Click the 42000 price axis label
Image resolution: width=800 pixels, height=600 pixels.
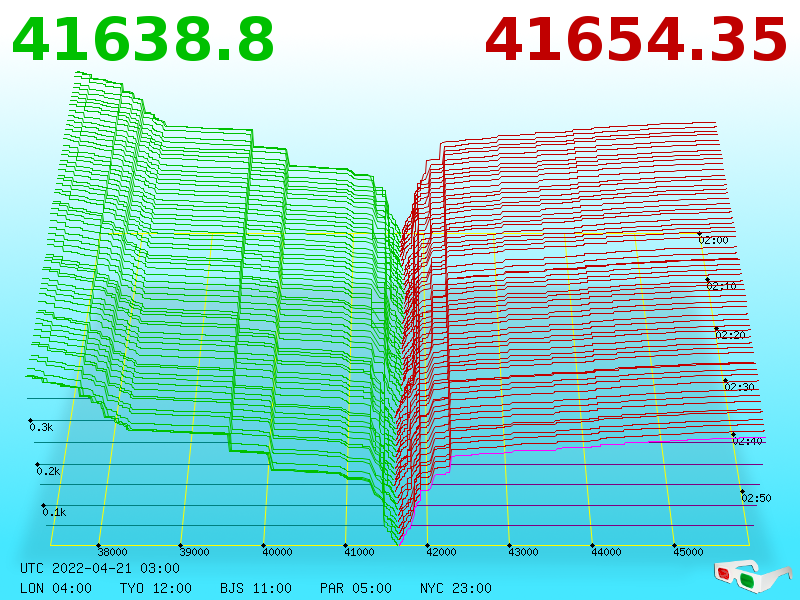(441, 552)
